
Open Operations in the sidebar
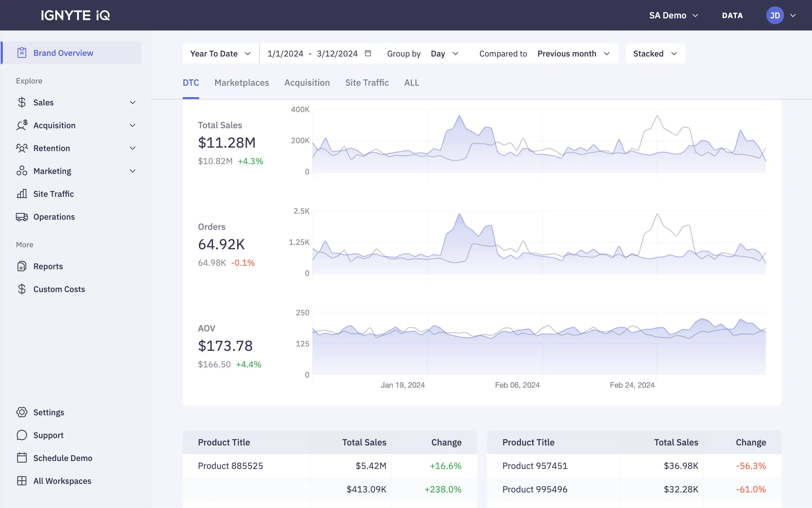tap(54, 217)
